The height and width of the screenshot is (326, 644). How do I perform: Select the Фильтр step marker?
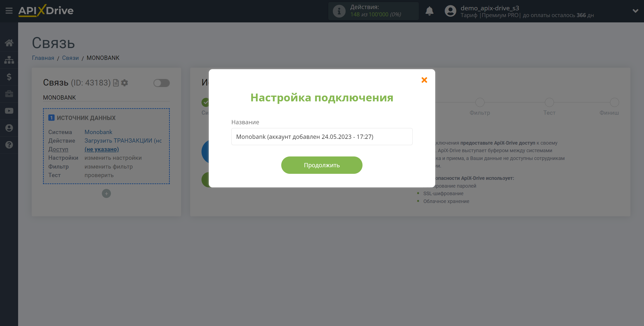pos(480,102)
